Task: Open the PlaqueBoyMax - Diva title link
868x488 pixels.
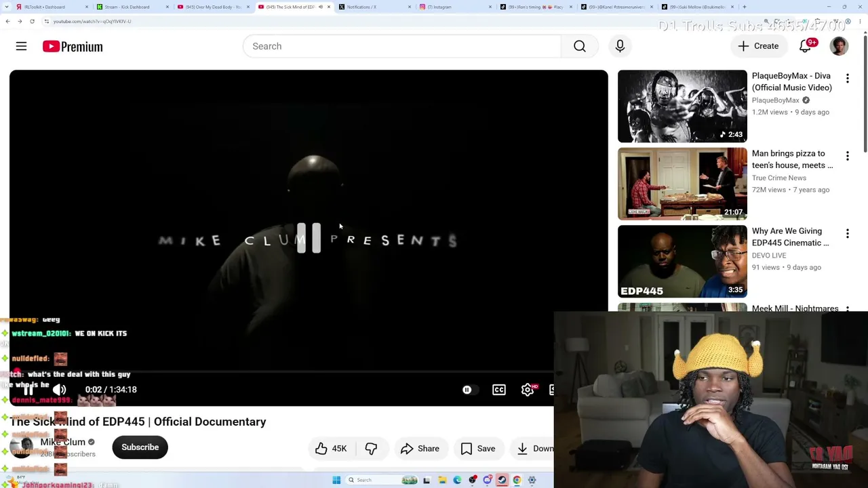Action: (791, 81)
